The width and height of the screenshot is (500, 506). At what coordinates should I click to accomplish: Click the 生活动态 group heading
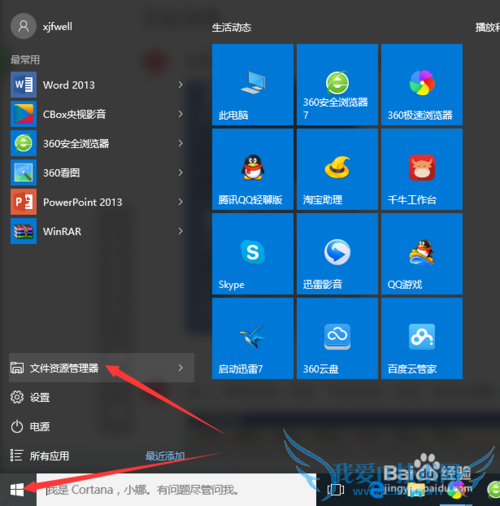tap(231, 28)
